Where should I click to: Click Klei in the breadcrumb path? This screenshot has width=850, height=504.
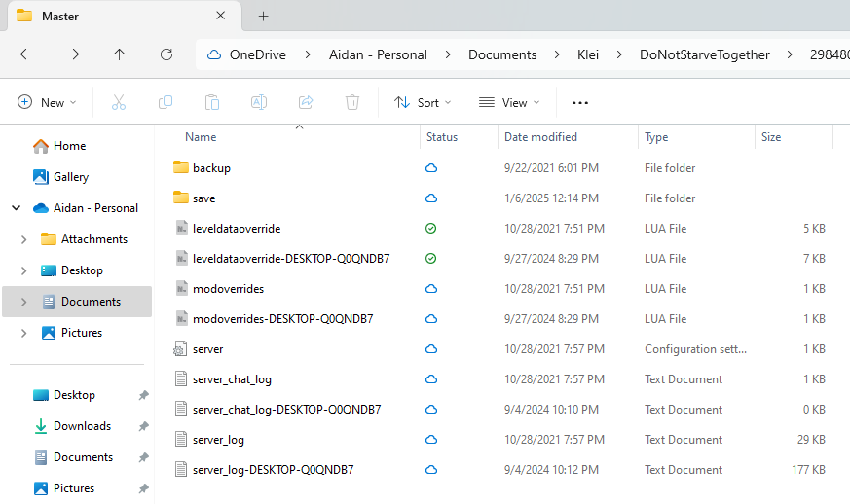(588, 54)
